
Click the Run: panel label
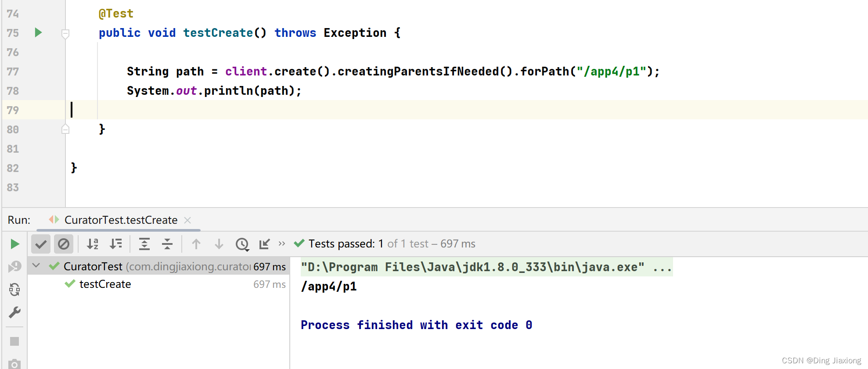coord(19,220)
